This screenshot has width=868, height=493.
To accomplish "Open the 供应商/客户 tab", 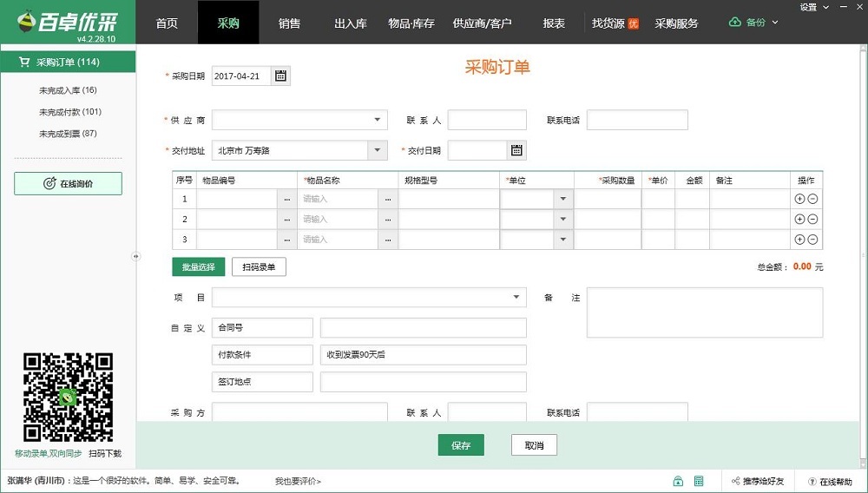I will 482,23.
